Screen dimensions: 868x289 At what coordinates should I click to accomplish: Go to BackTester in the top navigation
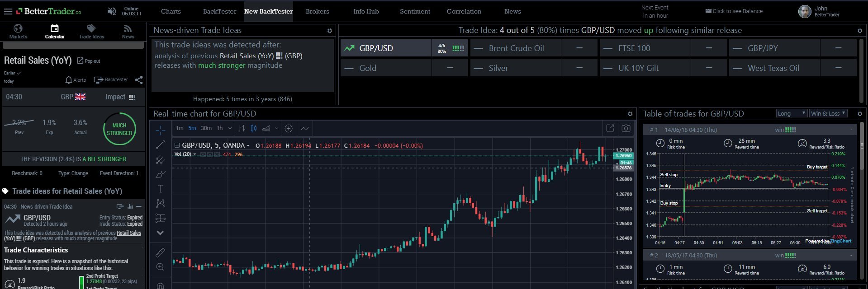[x=219, y=11]
